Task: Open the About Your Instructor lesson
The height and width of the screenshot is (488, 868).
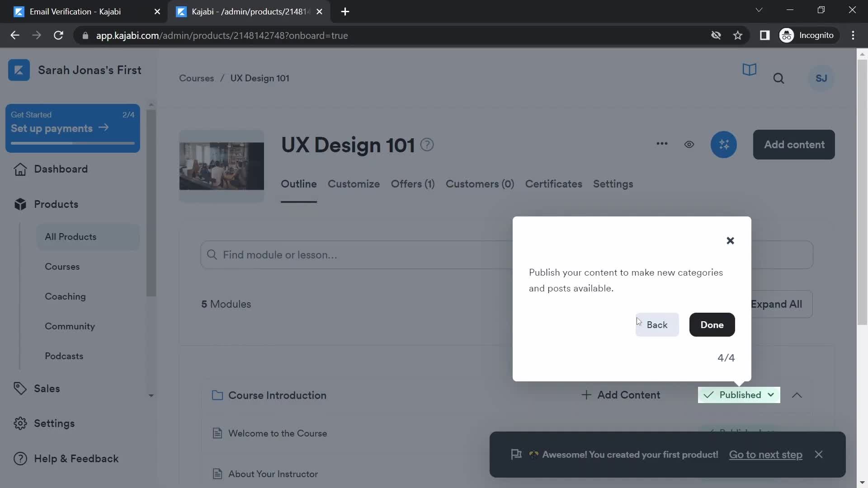Action: pos(273,474)
